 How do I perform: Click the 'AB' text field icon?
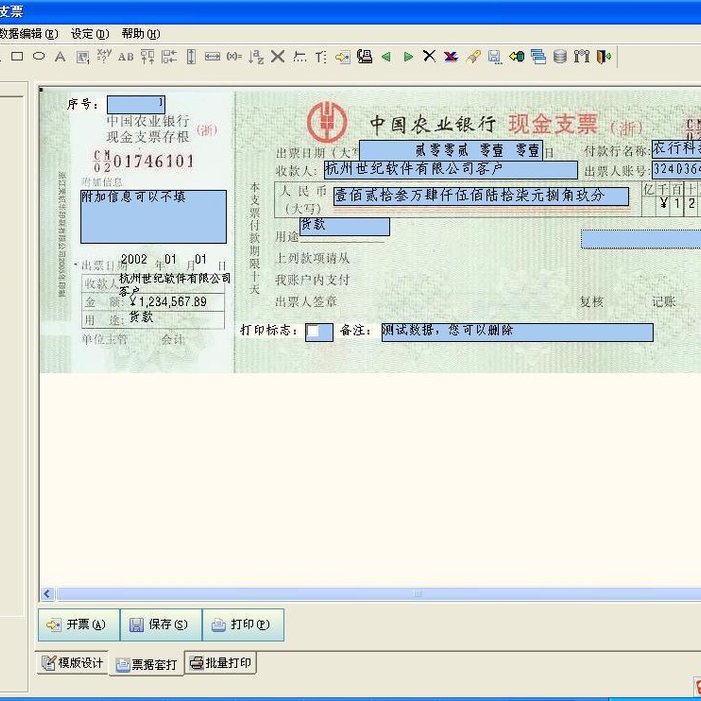126,57
